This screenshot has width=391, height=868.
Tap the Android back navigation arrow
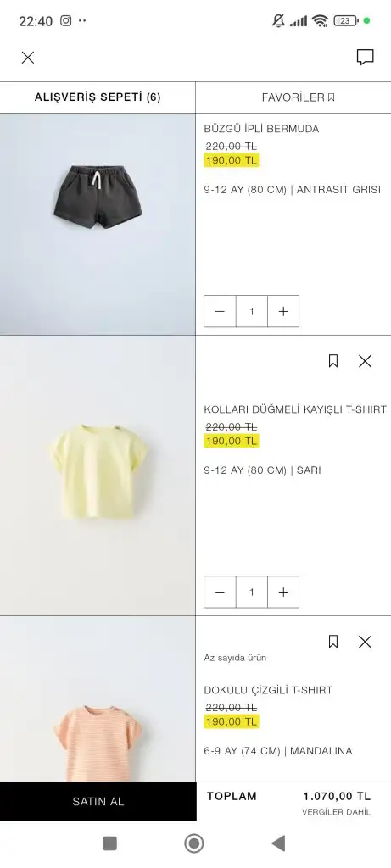(x=278, y=843)
